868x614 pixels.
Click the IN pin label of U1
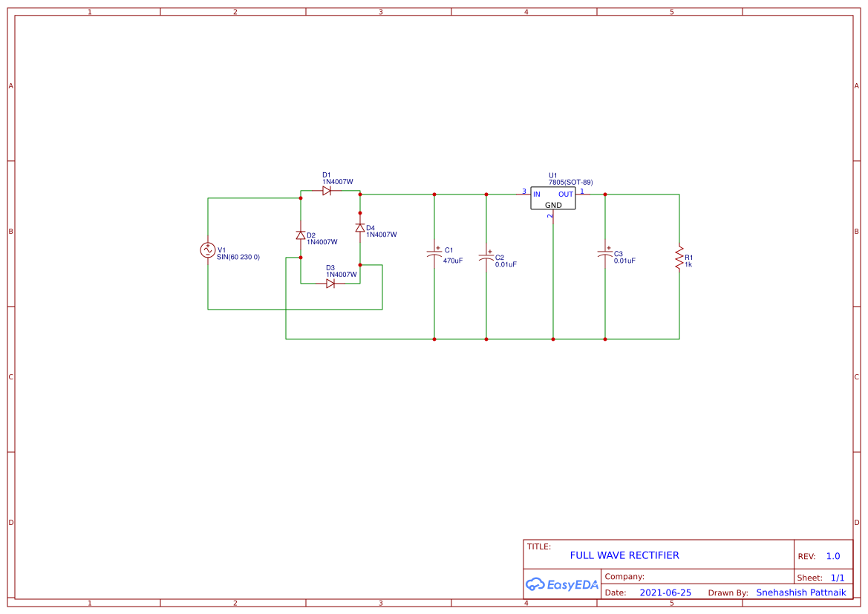(537, 195)
